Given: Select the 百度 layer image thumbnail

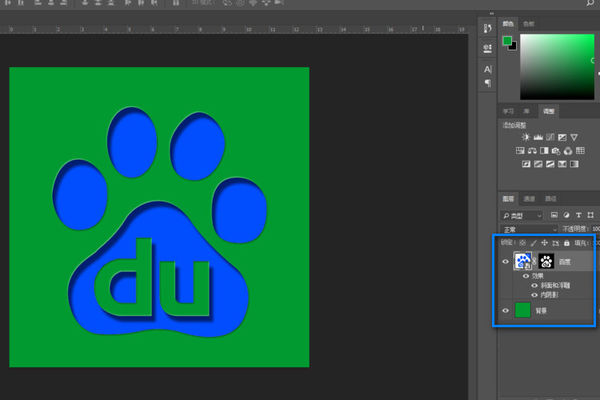Looking at the screenshot, I should 523,261.
